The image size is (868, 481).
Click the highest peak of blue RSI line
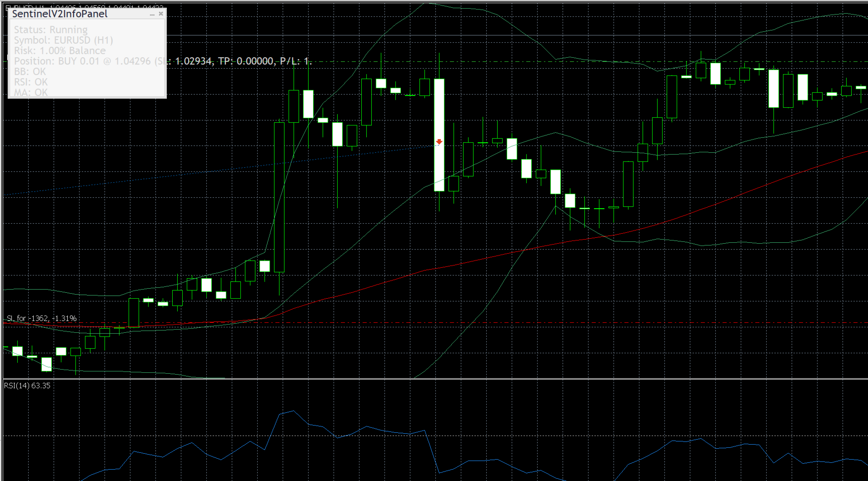pyautogui.click(x=293, y=411)
